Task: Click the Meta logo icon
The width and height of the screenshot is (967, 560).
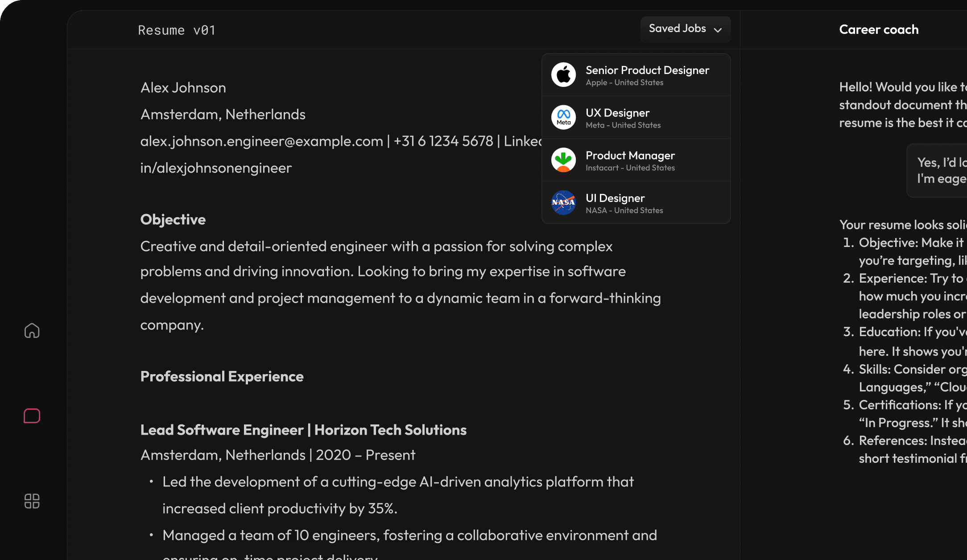Action: pyautogui.click(x=563, y=117)
